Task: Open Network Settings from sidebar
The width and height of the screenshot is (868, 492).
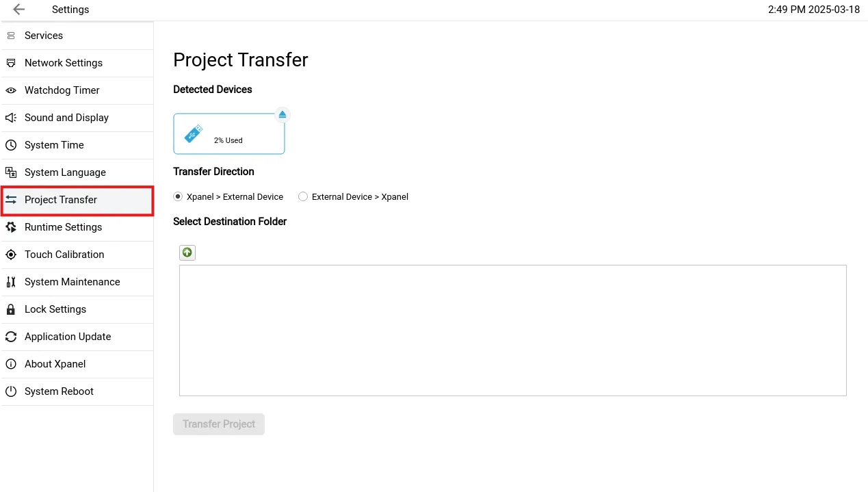Action: click(x=64, y=63)
